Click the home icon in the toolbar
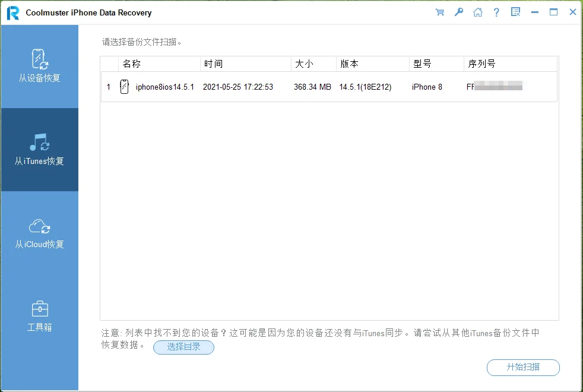Screen dimensions: 583x392 (x=478, y=11)
